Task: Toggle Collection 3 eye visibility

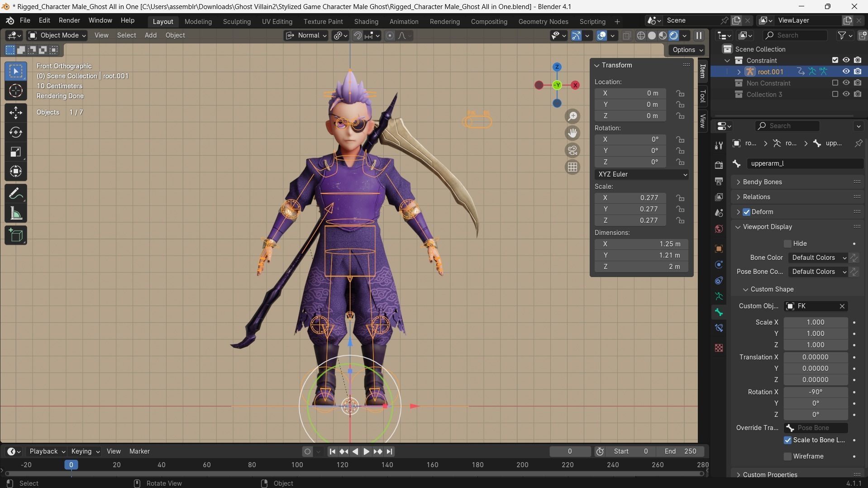Action: tap(846, 94)
